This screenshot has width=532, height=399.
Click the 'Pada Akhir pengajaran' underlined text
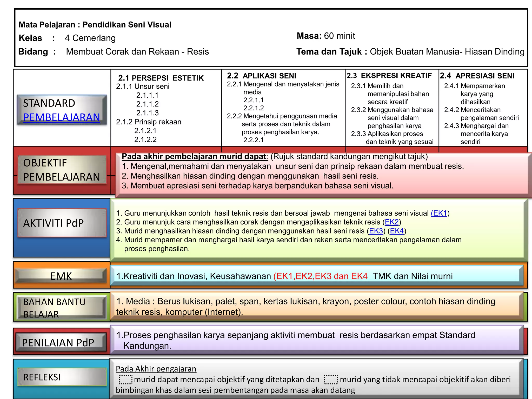tap(156, 369)
